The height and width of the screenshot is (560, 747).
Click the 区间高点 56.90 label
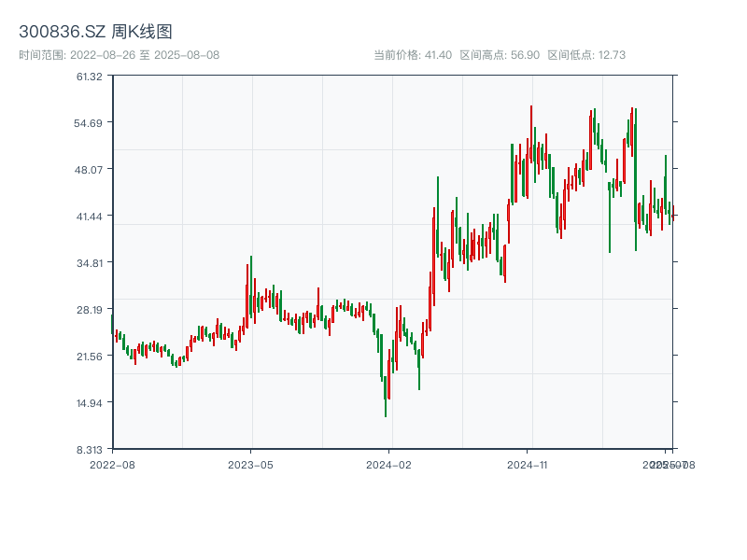tap(500, 55)
